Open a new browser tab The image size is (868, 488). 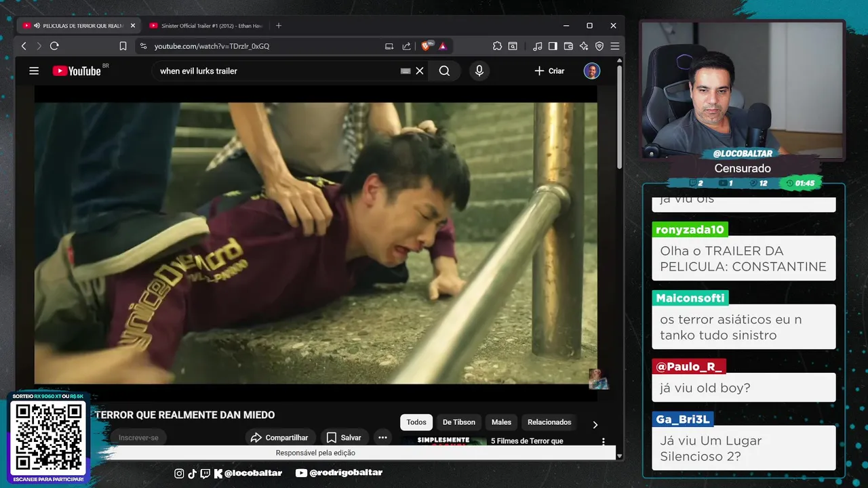(x=279, y=26)
